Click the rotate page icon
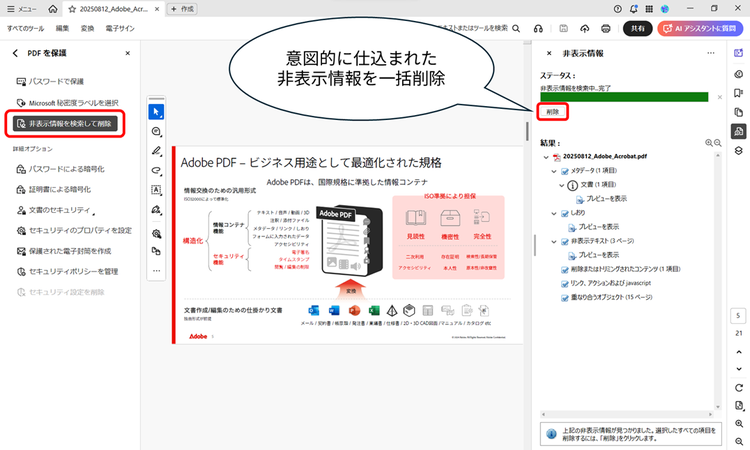The width and height of the screenshot is (750, 450). (x=739, y=388)
